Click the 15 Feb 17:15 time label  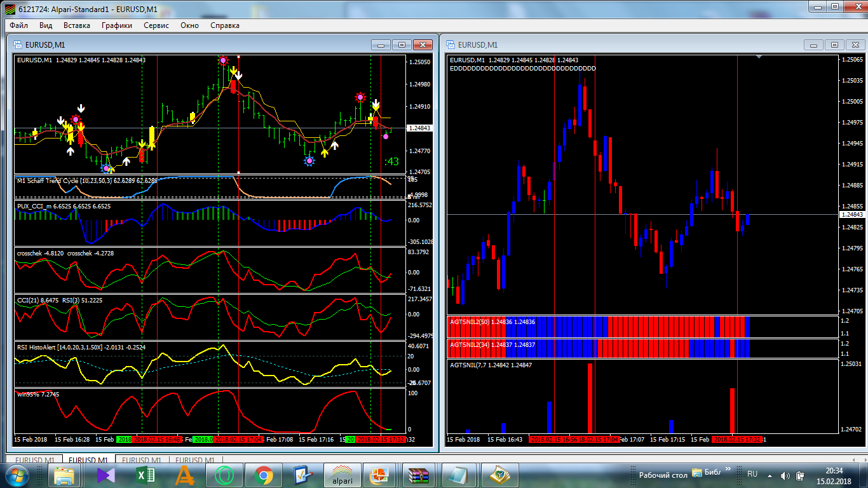coord(668,439)
